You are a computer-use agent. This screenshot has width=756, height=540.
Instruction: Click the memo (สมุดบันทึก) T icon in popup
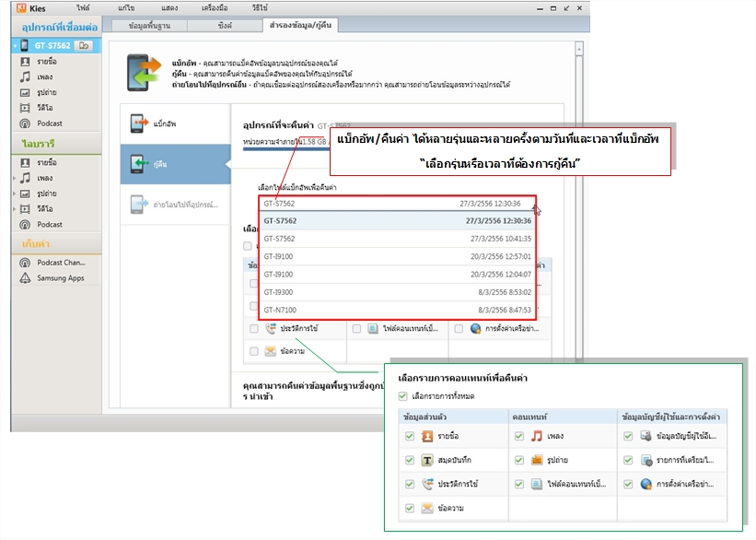point(427,460)
